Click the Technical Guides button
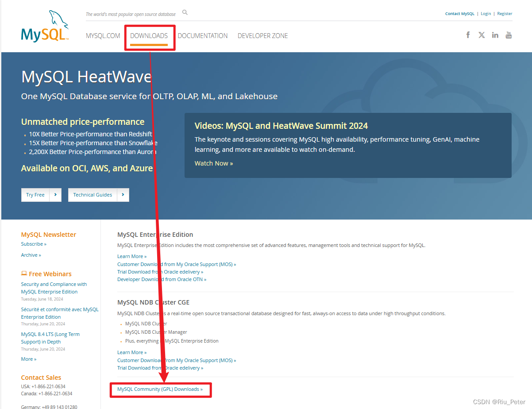532x409 pixels. click(99, 195)
